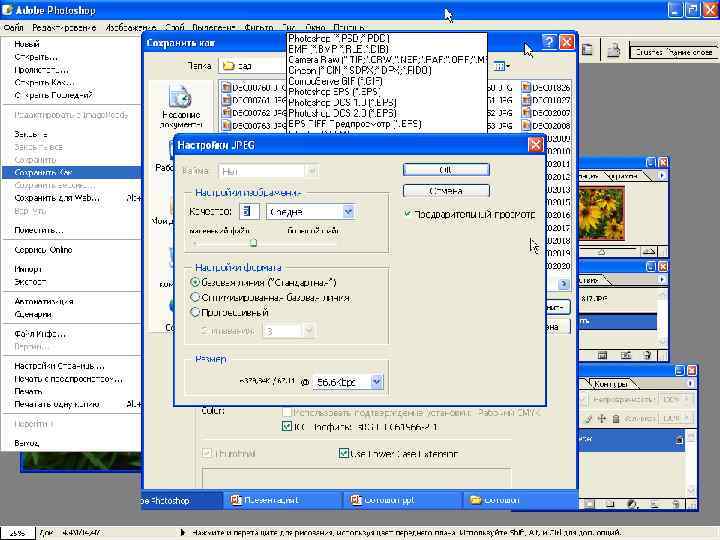Open the History panel flyout arrow menu

[x=662, y=279]
